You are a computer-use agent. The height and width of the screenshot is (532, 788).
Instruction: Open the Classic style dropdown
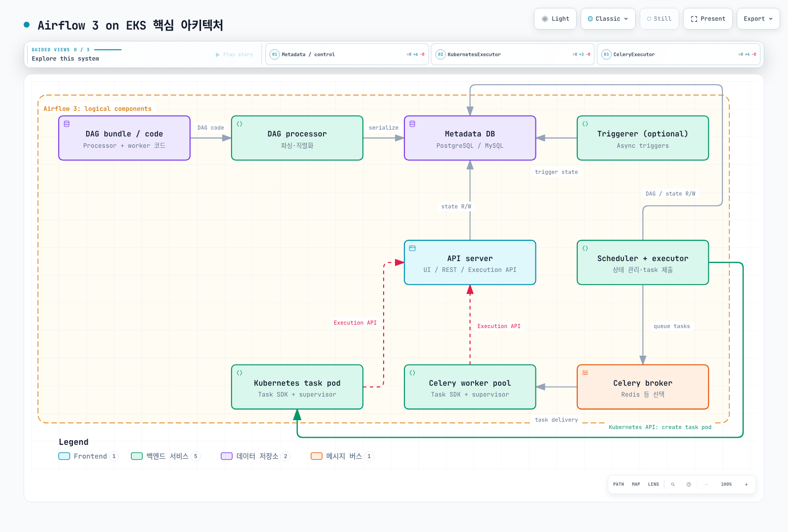608,19
